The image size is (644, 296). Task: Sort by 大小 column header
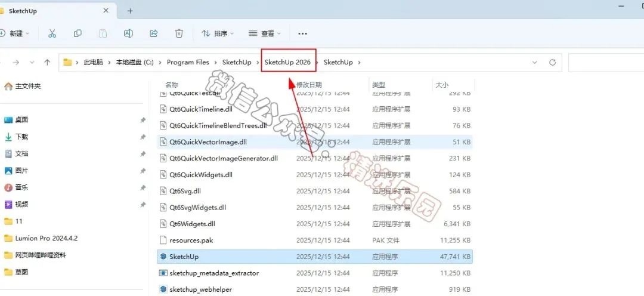coord(441,85)
